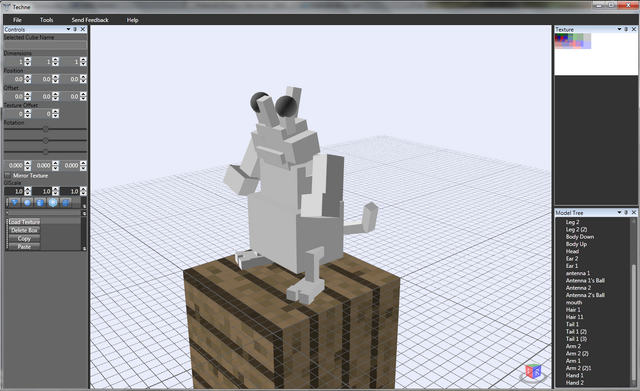Screen dimensions: 640x391
Task: Adjust the third Dimensions value stepper
Action: [x=83, y=62]
